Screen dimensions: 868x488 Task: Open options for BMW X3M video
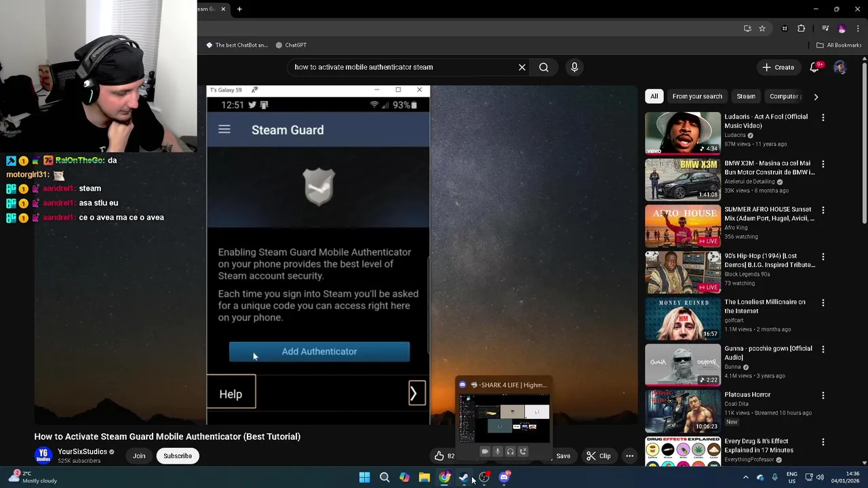click(x=823, y=164)
